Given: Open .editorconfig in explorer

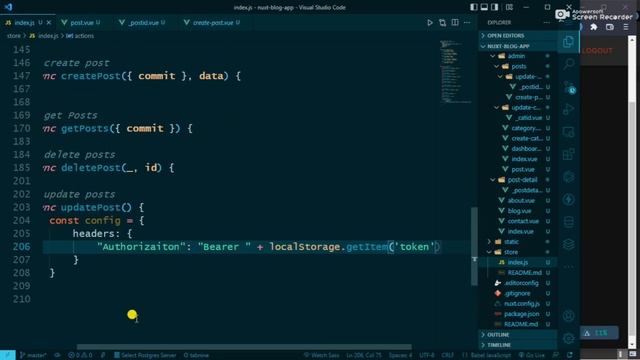Looking at the screenshot, I should click(x=521, y=283).
